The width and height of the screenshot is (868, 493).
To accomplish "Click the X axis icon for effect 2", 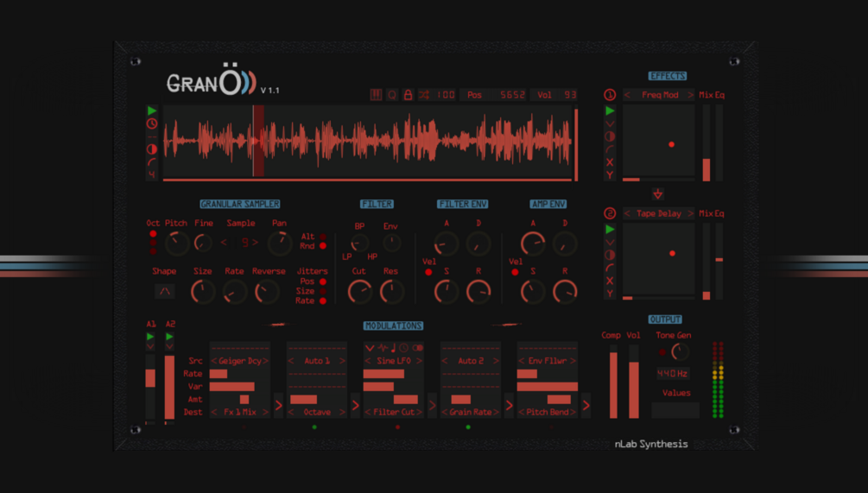I will 610,281.
